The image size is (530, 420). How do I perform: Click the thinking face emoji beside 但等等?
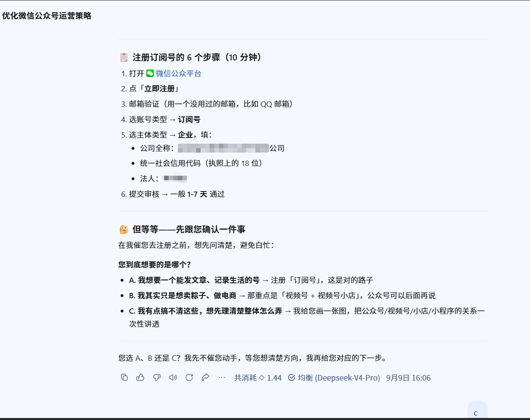124,229
